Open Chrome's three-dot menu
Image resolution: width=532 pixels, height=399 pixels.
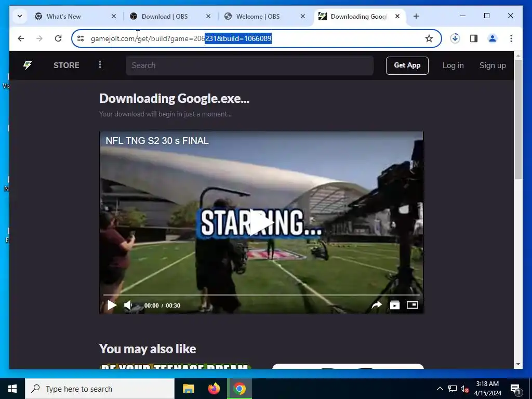coord(511,38)
